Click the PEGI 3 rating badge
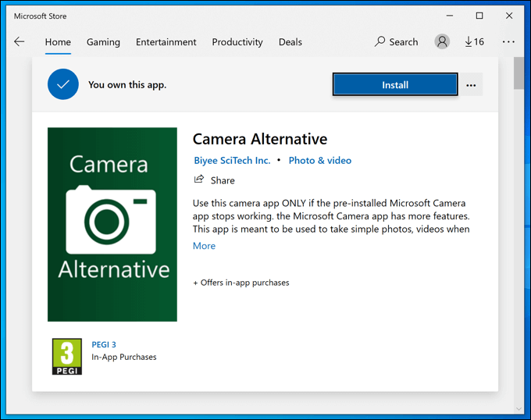 tap(66, 357)
